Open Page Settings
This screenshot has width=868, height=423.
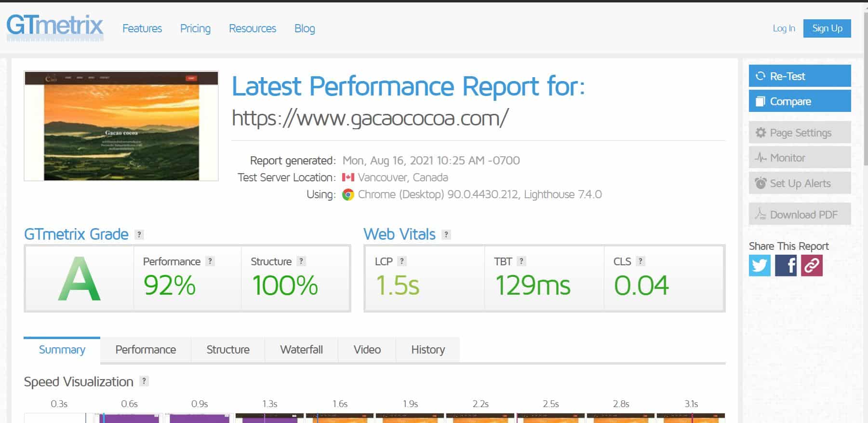[800, 133]
